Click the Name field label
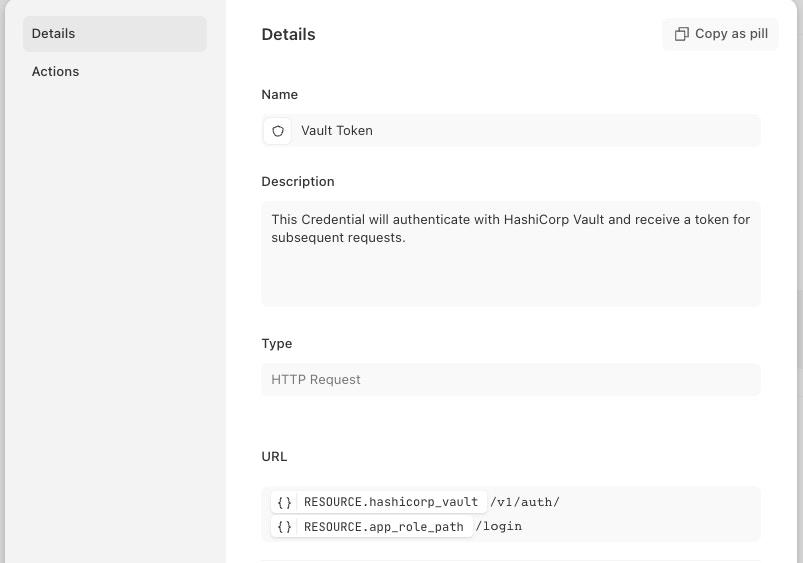 tap(279, 95)
